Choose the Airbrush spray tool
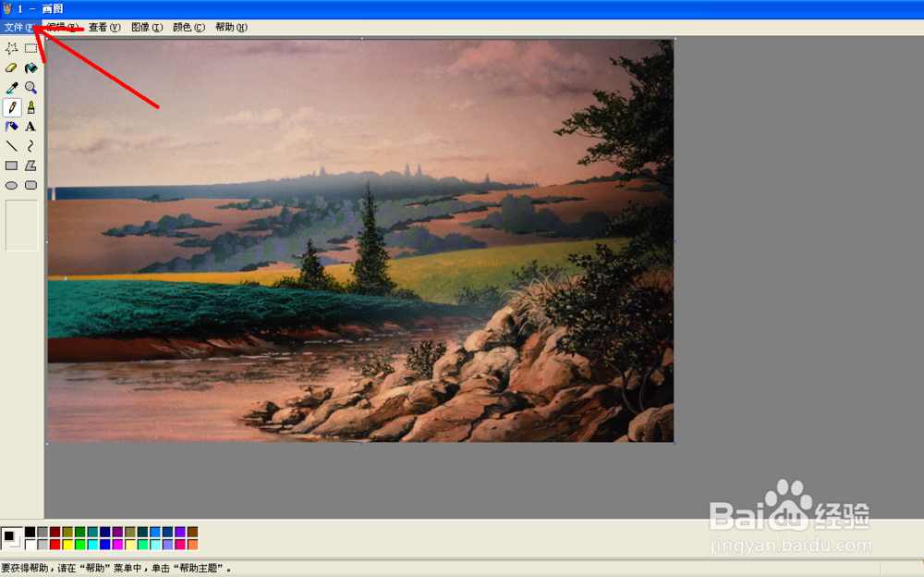The height and width of the screenshot is (577, 924). click(x=11, y=127)
